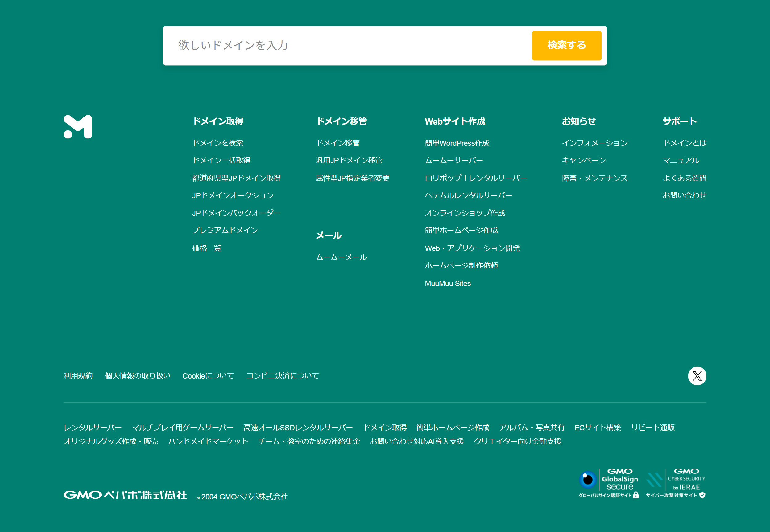
Task: Select ムームーメール under メール section
Action: 341,257
